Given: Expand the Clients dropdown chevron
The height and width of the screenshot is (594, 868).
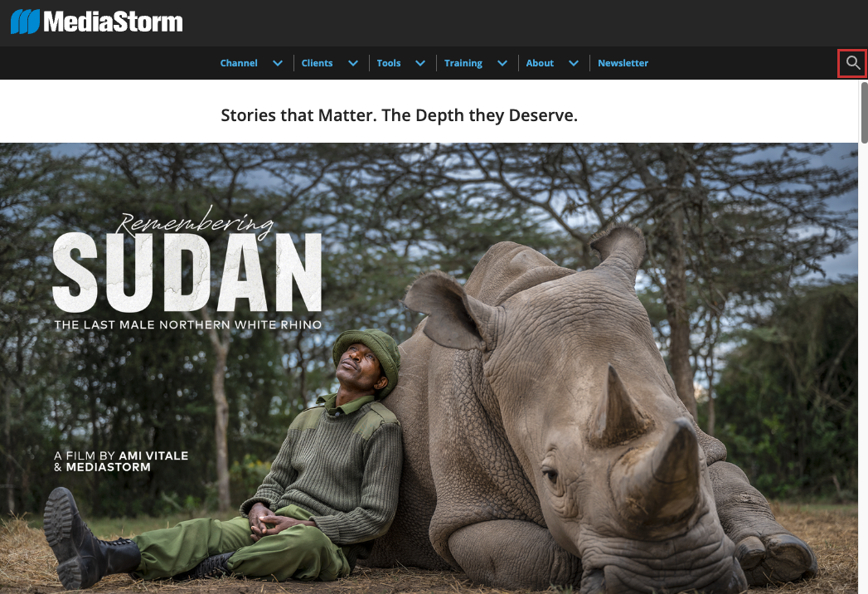Looking at the screenshot, I should (353, 63).
